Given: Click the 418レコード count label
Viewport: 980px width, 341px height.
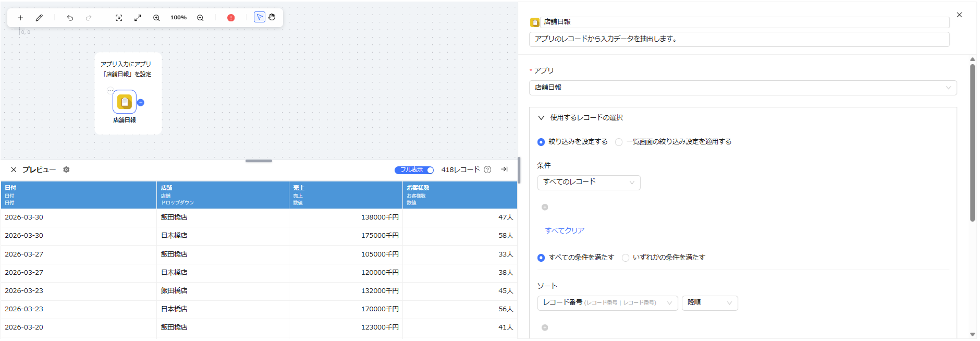Looking at the screenshot, I should point(460,170).
